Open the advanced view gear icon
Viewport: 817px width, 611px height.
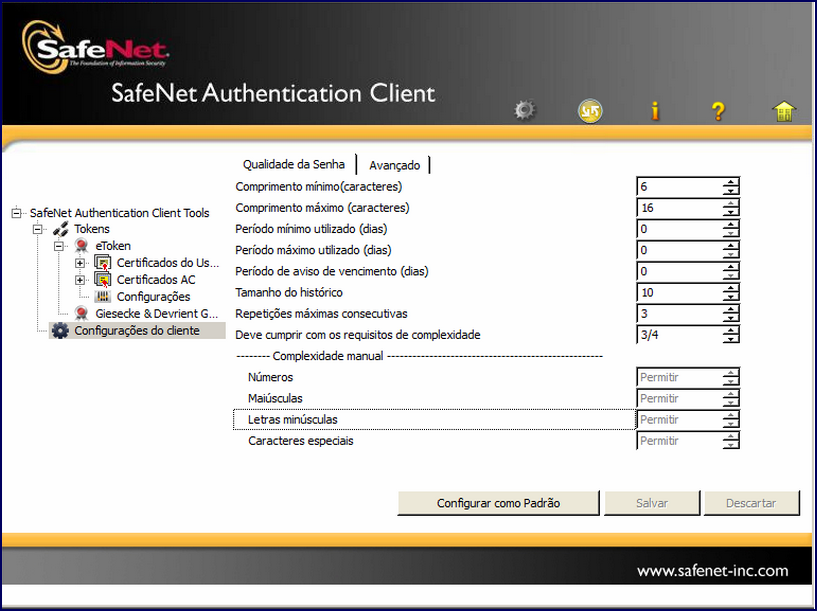point(525,110)
